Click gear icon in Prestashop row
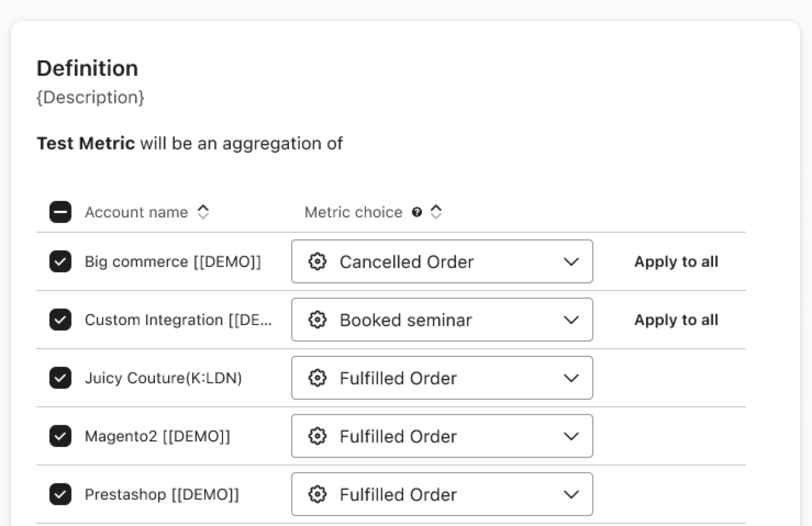This screenshot has width=812, height=526. pyautogui.click(x=318, y=494)
